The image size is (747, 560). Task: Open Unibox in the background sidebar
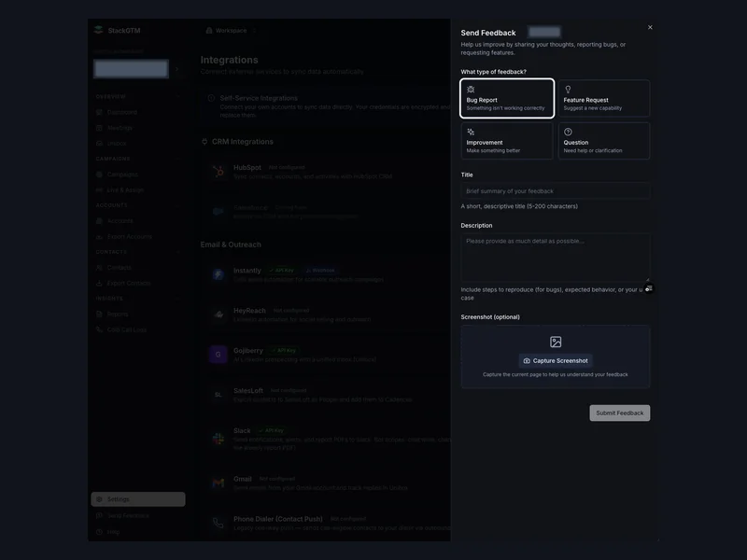pyautogui.click(x=117, y=144)
